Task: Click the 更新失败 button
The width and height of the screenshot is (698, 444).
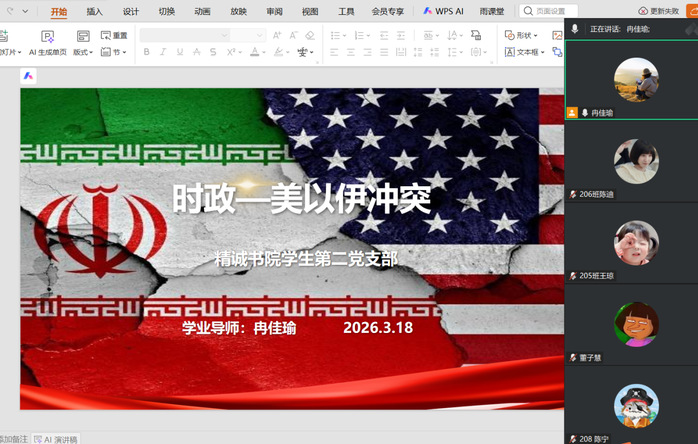Action: pyautogui.click(x=658, y=11)
